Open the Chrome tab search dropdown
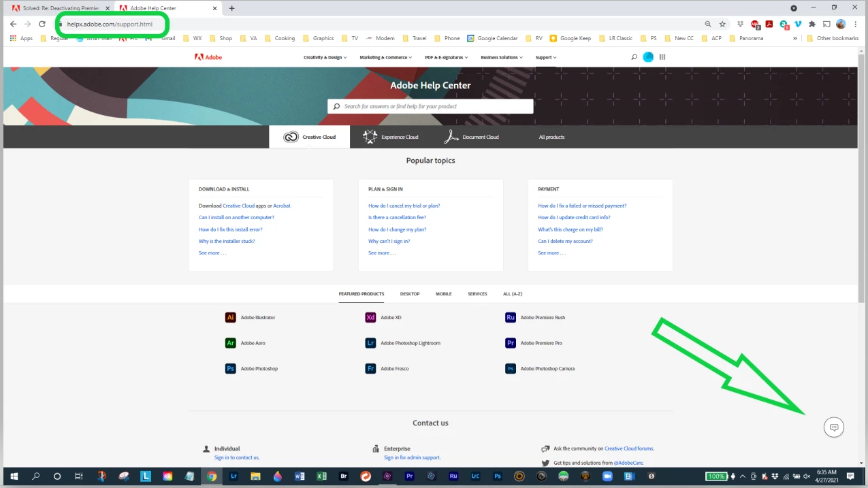The height and width of the screenshot is (488, 868). 794,8
